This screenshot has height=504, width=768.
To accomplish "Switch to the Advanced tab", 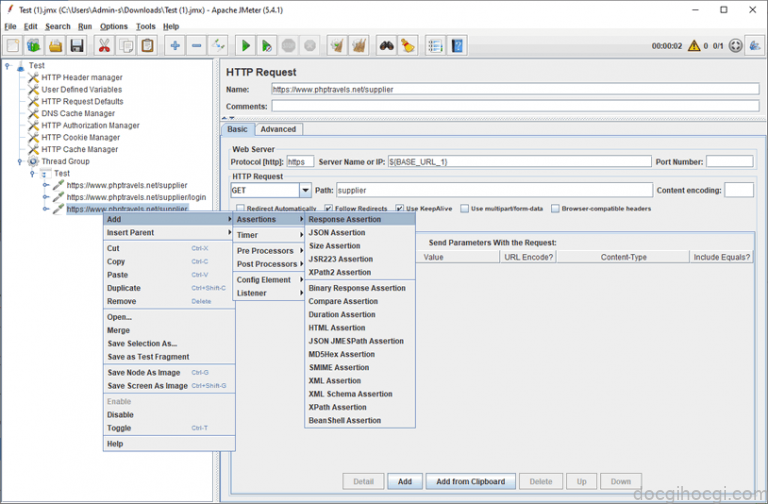I will point(278,129).
